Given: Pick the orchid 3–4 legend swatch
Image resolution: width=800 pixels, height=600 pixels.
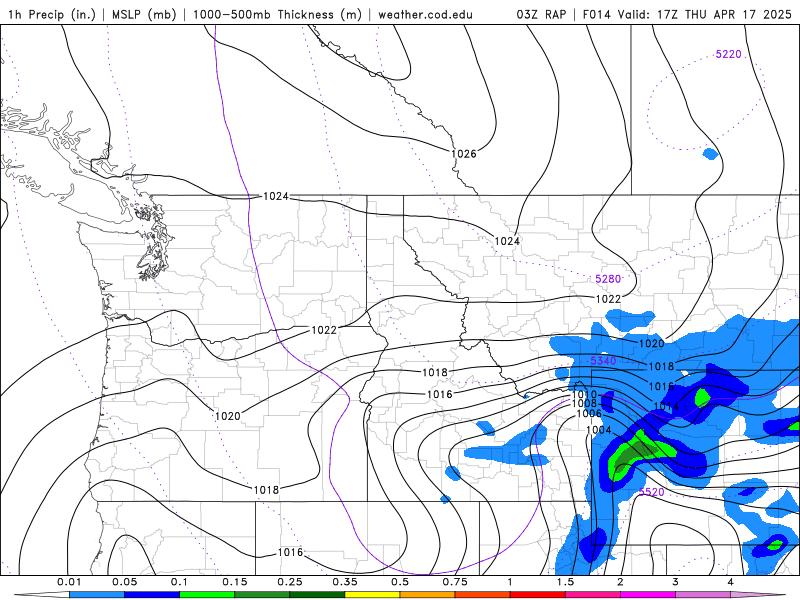Looking at the screenshot, I should [x=703, y=595].
